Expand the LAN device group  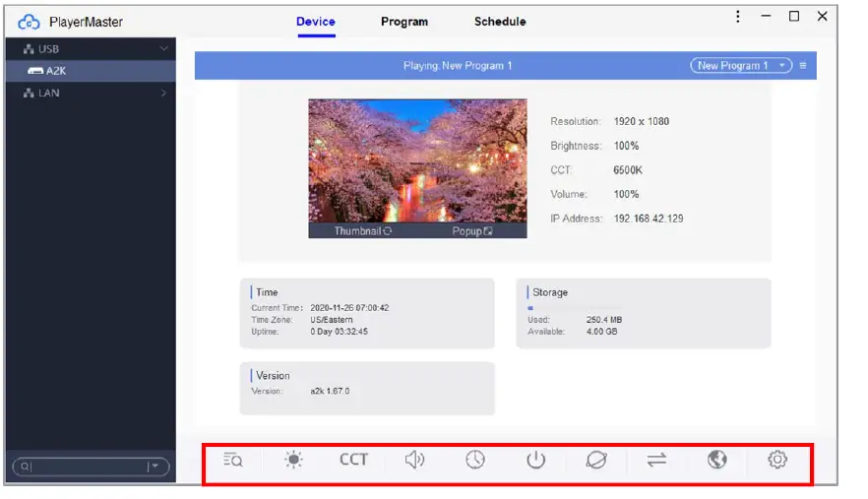(x=163, y=94)
